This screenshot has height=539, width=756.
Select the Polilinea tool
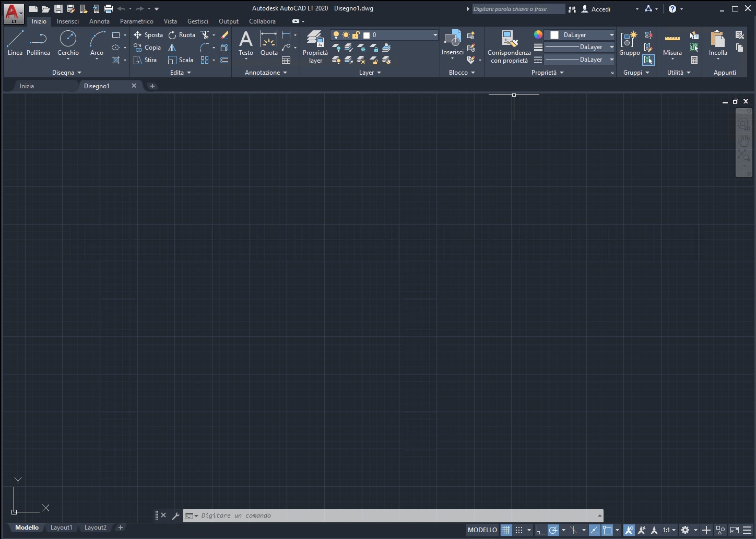pos(38,43)
